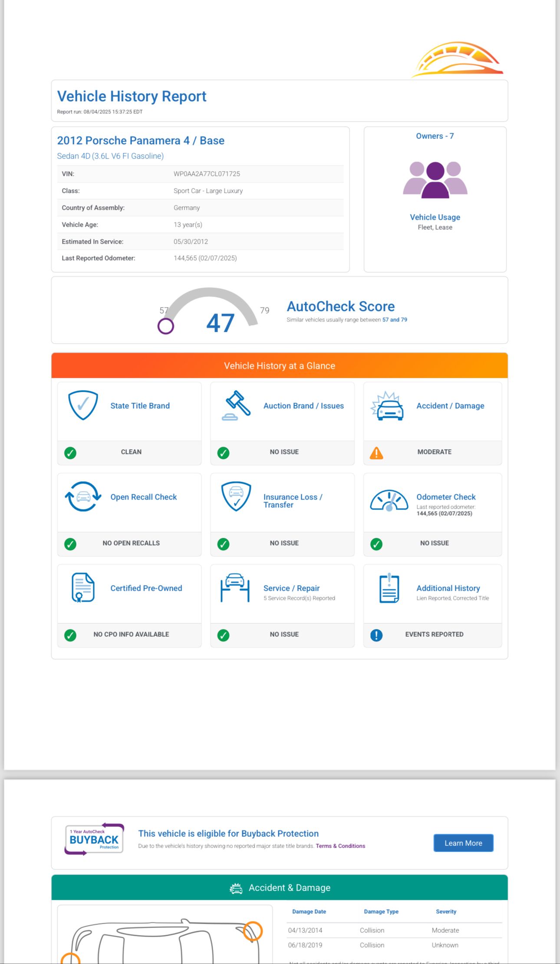Click the Class value Sport Car - Large Luxury

coord(208,191)
